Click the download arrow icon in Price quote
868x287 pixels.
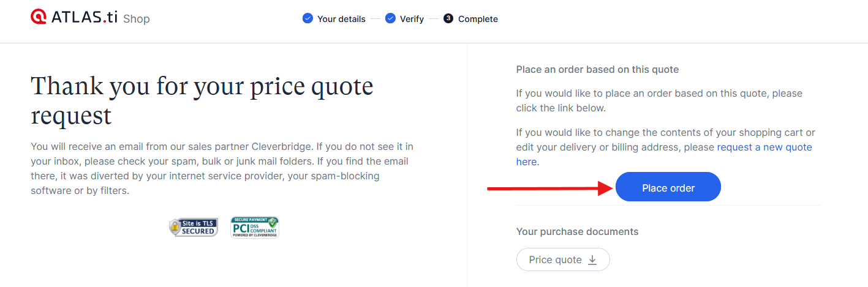592,260
